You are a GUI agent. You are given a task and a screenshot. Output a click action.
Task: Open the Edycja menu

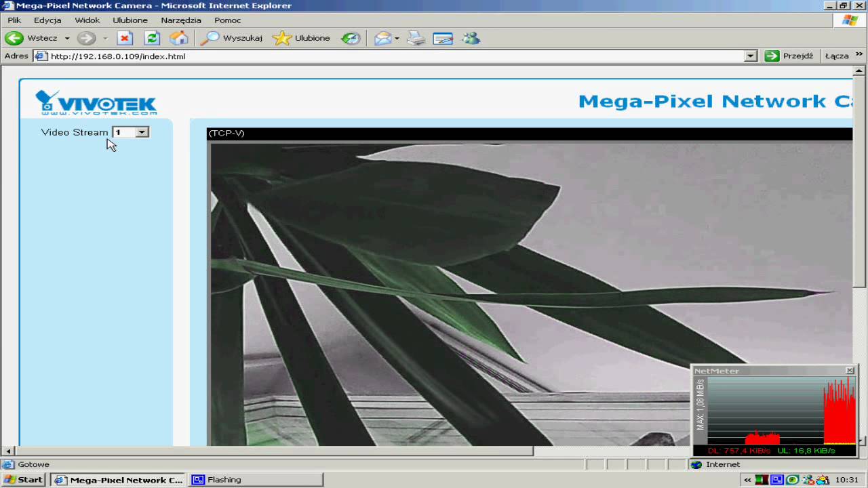pyautogui.click(x=47, y=20)
